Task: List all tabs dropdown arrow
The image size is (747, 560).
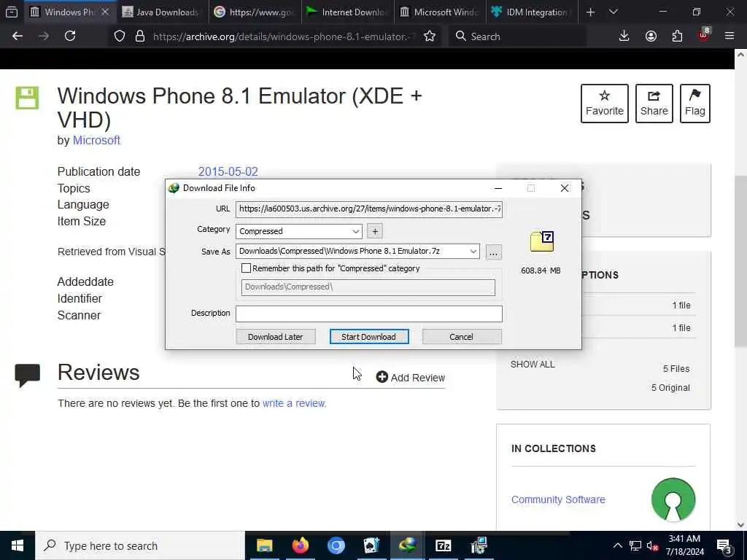Action: click(x=614, y=12)
